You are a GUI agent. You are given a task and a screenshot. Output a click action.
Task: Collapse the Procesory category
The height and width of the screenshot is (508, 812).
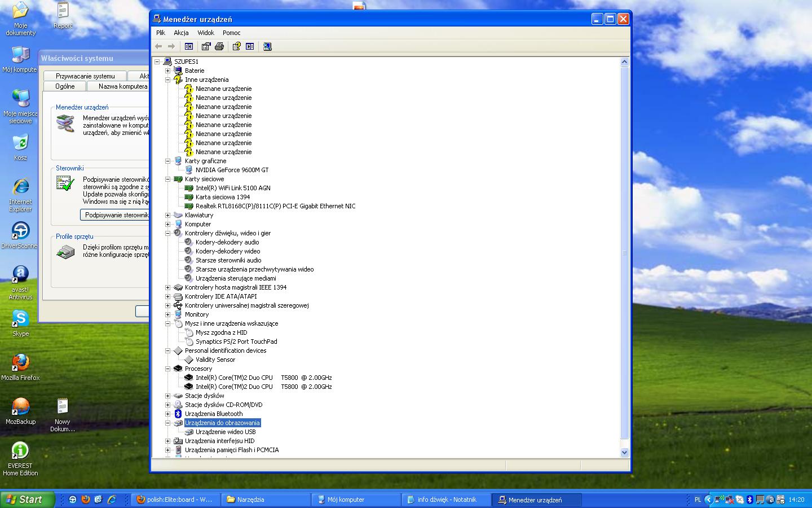pyautogui.click(x=167, y=369)
